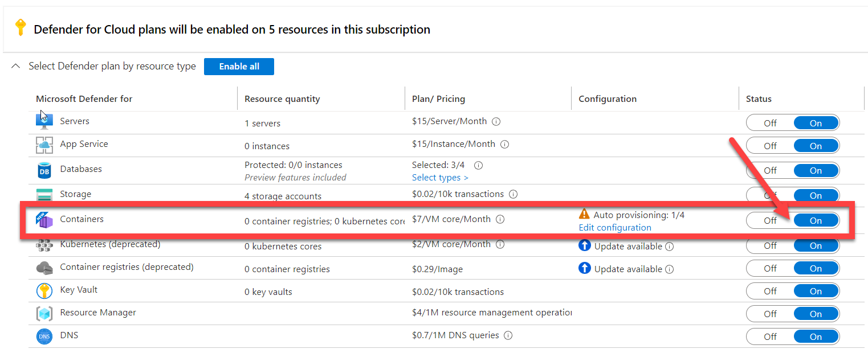The width and height of the screenshot is (868, 353).
Task: Click the '4 storage accounts' cell
Action: [x=283, y=196]
